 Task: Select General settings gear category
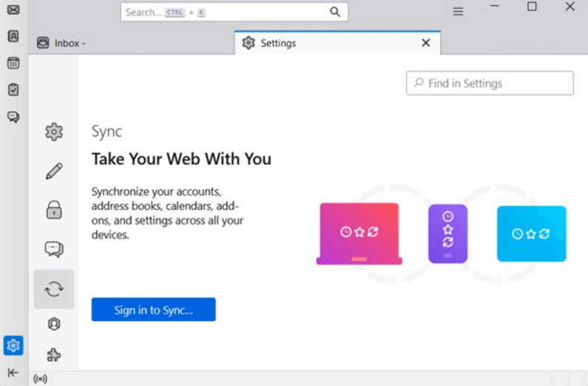coord(54,132)
